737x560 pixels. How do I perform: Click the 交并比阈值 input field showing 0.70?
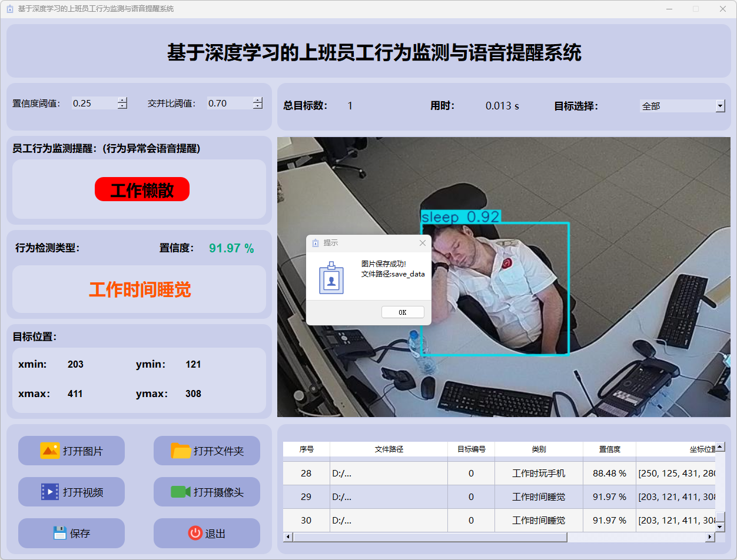coord(228,104)
